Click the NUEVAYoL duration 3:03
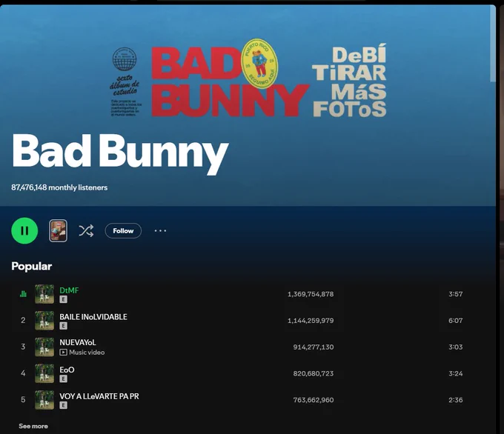 tap(456, 347)
